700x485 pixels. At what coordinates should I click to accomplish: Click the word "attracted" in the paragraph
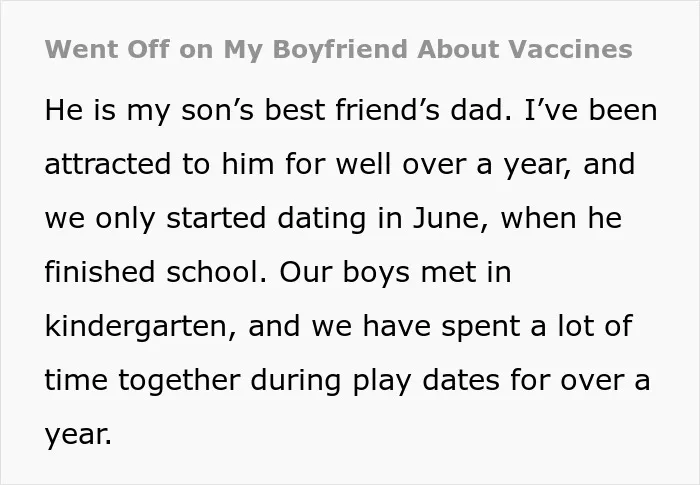click(108, 164)
